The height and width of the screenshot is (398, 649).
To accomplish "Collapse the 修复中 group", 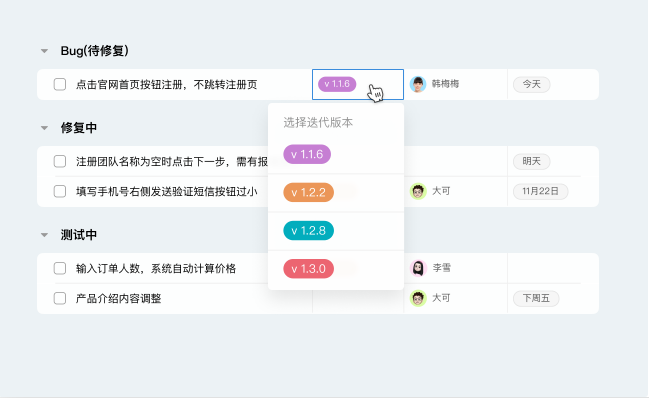I will pyautogui.click(x=44, y=128).
